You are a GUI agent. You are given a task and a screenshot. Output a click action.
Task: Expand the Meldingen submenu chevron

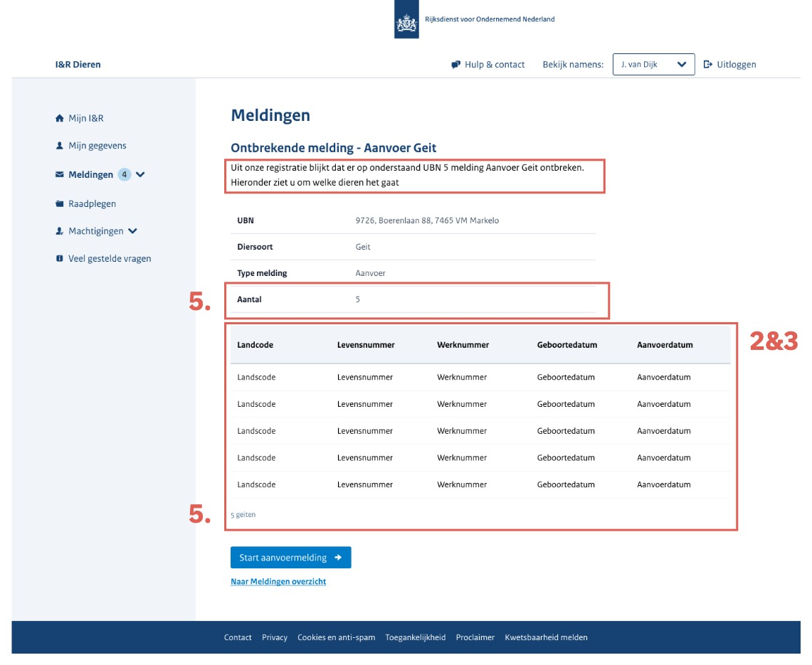[140, 174]
